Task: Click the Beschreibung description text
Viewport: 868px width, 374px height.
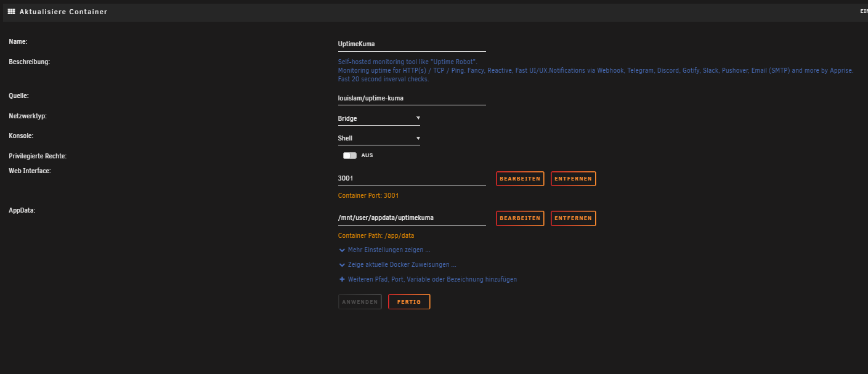Action: [596, 70]
